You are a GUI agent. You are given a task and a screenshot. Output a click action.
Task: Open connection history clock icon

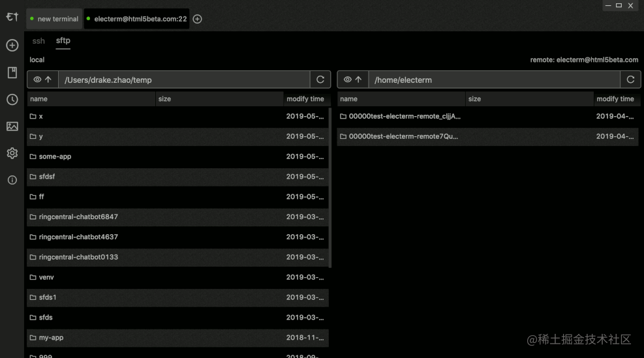12,99
